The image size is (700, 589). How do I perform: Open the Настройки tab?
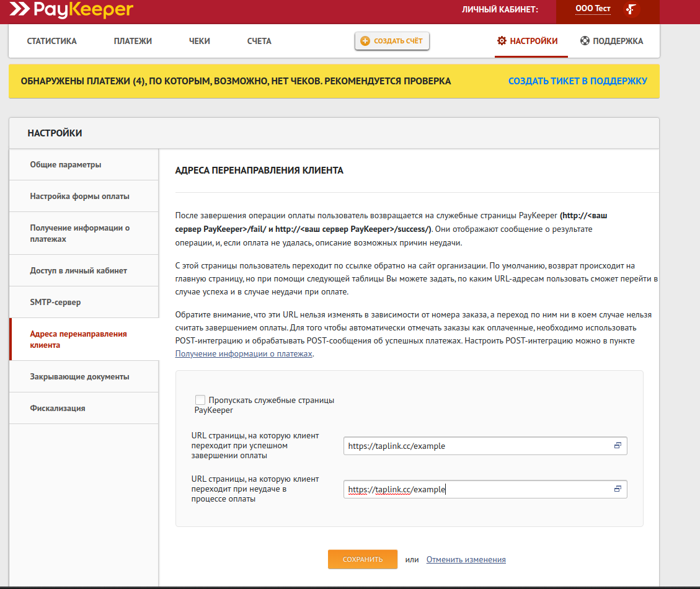coord(531,41)
